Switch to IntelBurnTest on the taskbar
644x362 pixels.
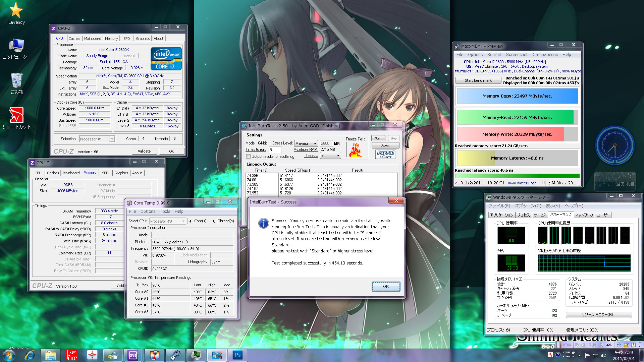click(x=217, y=355)
